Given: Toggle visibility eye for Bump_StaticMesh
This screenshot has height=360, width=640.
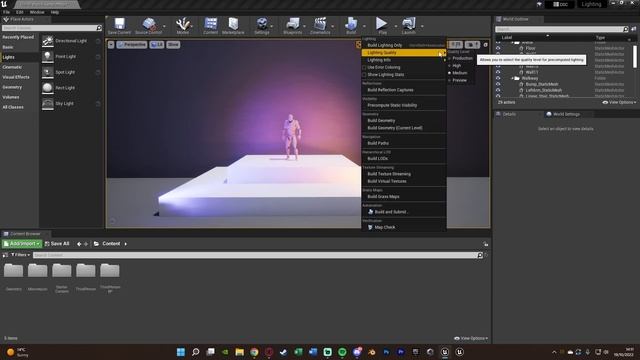Looking at the screenshot, I should coord(498,84).
